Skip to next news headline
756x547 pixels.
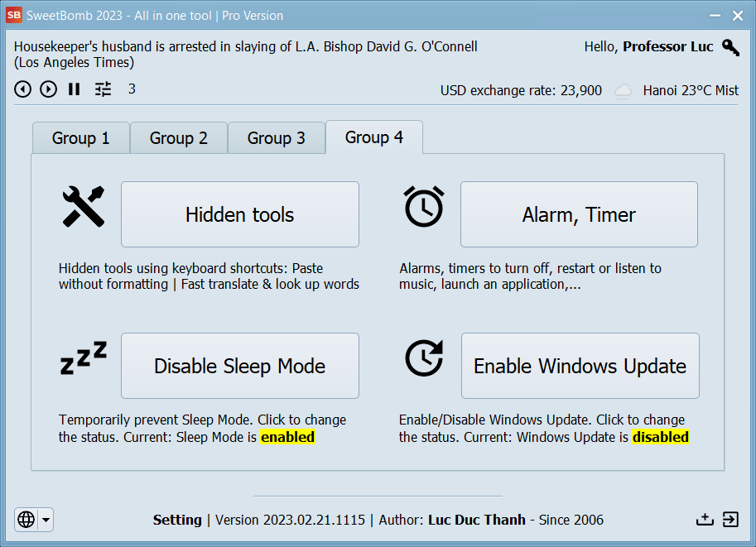click(x=49, y=89)
